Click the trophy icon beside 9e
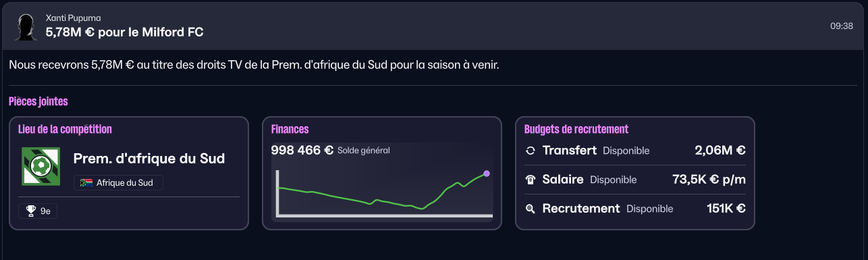 (30, 211)
